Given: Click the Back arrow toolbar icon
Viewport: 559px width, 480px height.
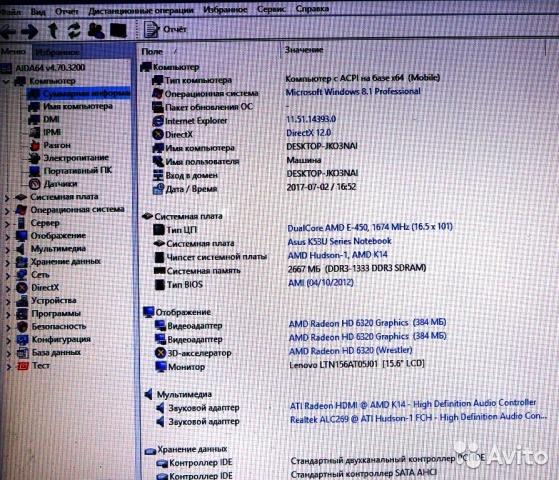Looking at the screenshot, I should click(x=8, y=32).
